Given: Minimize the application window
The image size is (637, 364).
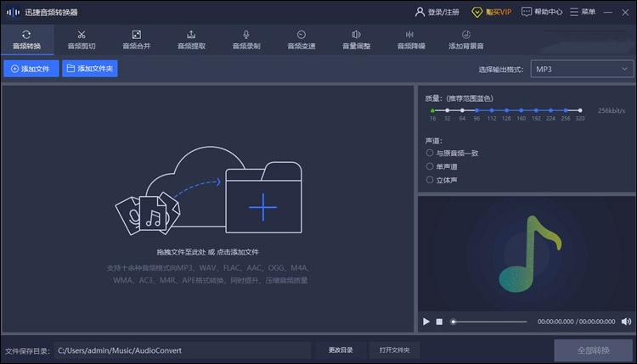Looking at the screenshot, I should coord(608,12).
